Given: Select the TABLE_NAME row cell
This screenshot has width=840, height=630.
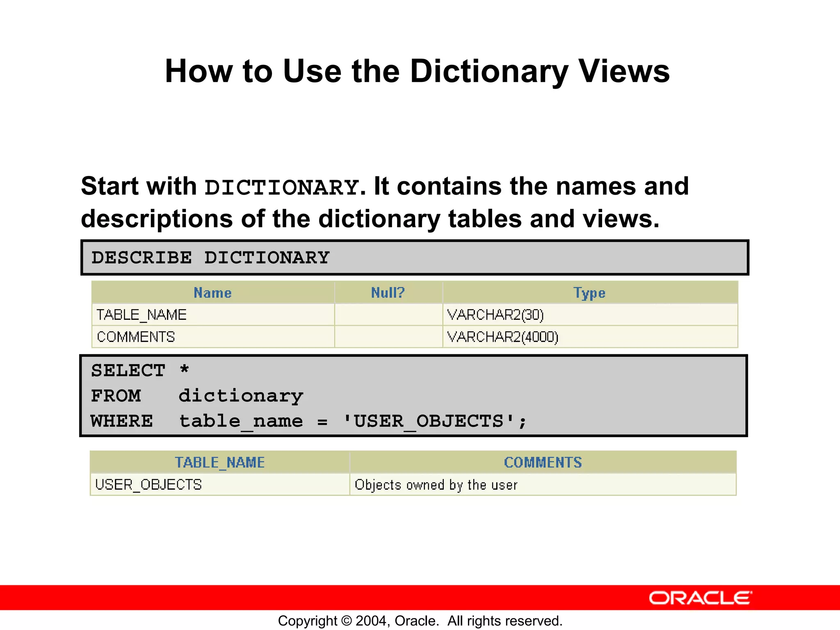Looking at the screenshot, I should point(142,315).
